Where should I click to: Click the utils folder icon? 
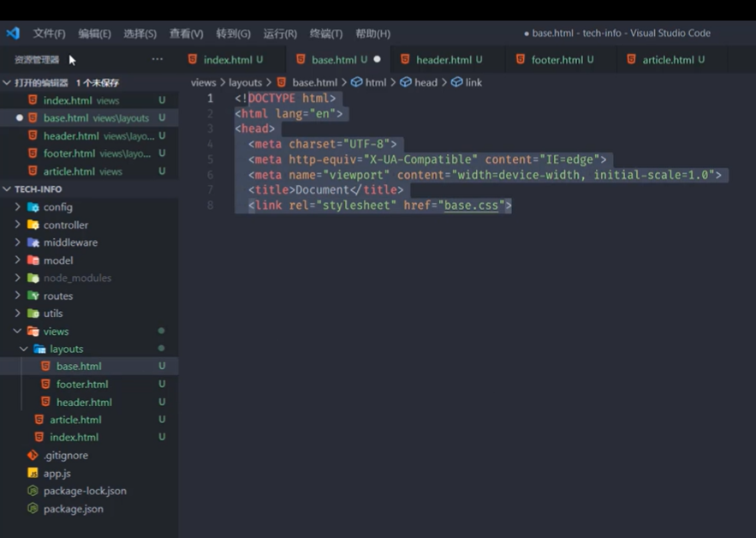[x=33, y=314]
